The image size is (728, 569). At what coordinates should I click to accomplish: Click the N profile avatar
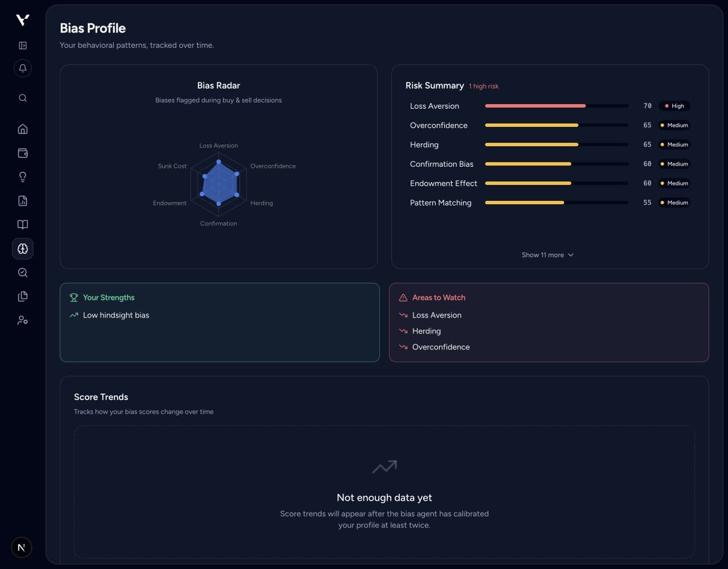click(22, 547)
